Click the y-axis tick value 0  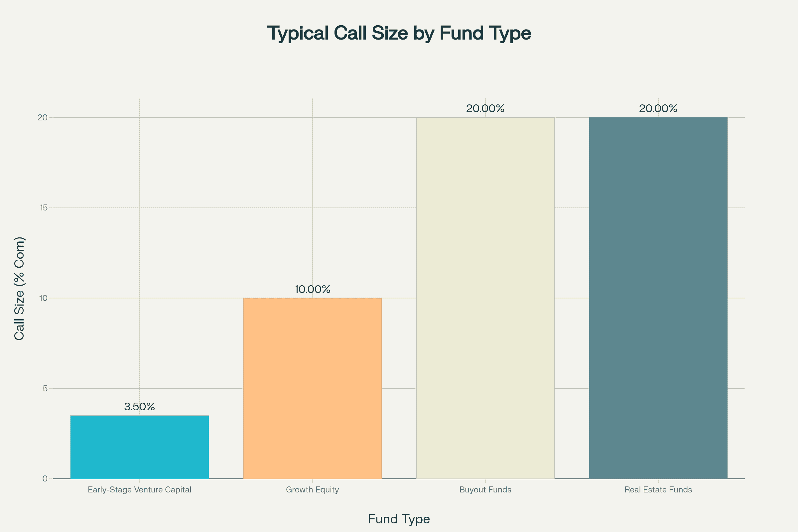click(45, 479)
